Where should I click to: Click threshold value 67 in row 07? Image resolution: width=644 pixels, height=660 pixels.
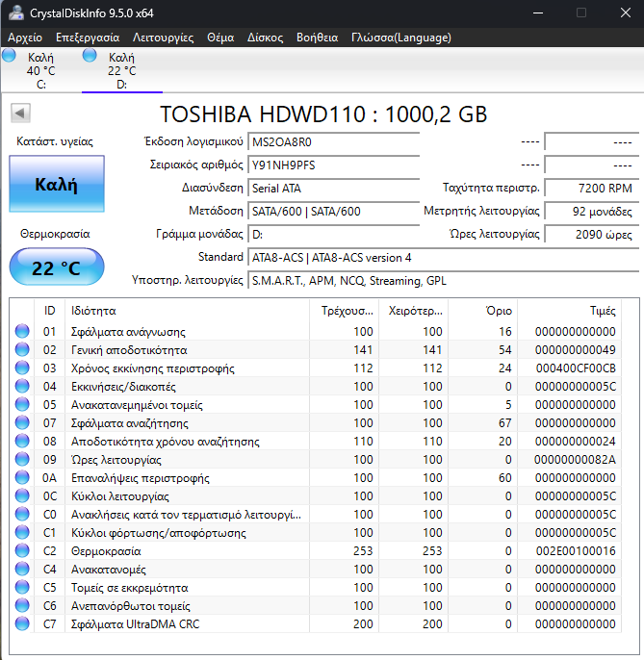pyautogui.click(x=505, y=423)
